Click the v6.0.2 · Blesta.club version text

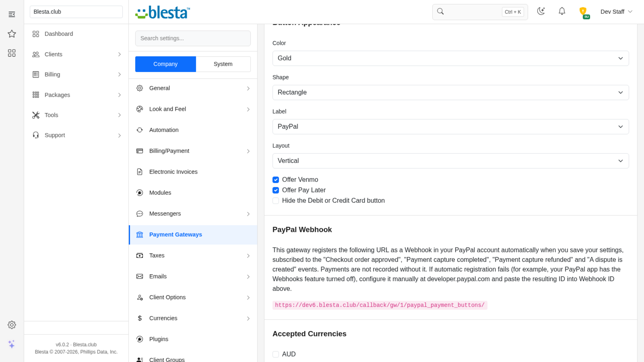tap(76, 345)
